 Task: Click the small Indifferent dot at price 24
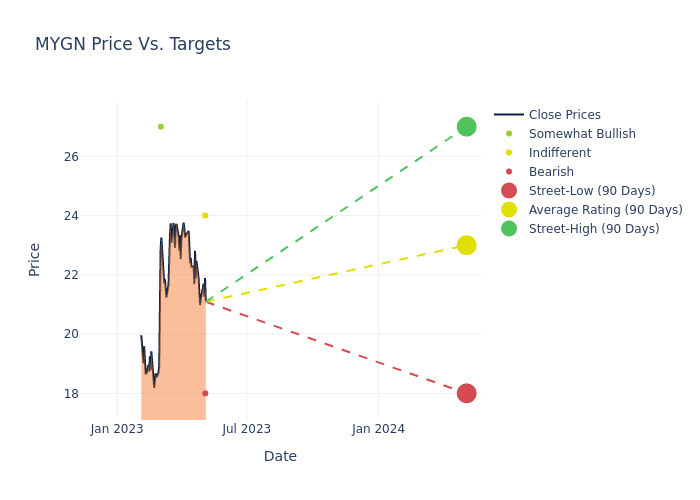pos(205,215)
